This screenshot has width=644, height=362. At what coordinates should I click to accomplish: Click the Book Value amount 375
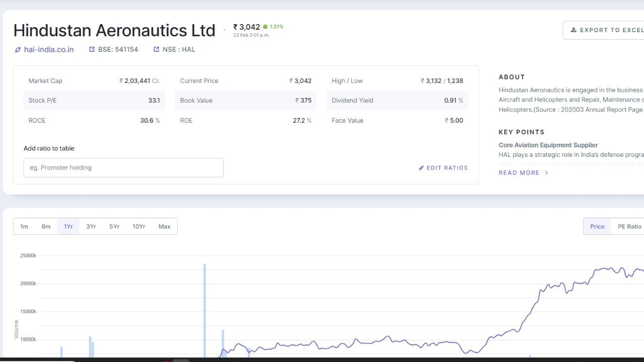303,101
